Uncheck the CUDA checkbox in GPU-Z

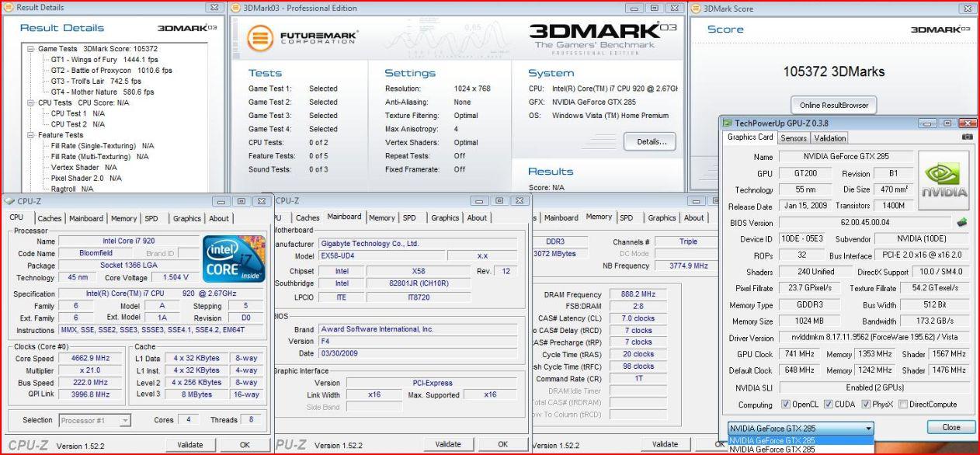point(828,404)
